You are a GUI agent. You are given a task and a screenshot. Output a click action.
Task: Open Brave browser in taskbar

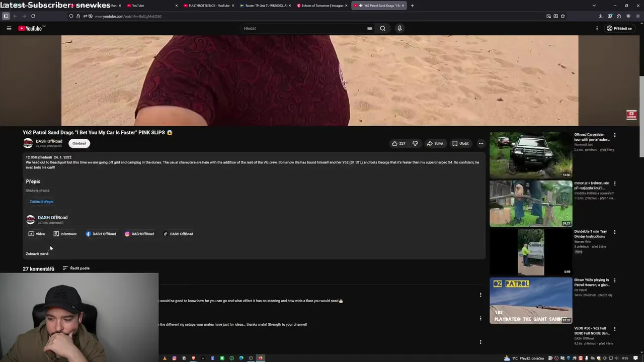tap(193, 358)
